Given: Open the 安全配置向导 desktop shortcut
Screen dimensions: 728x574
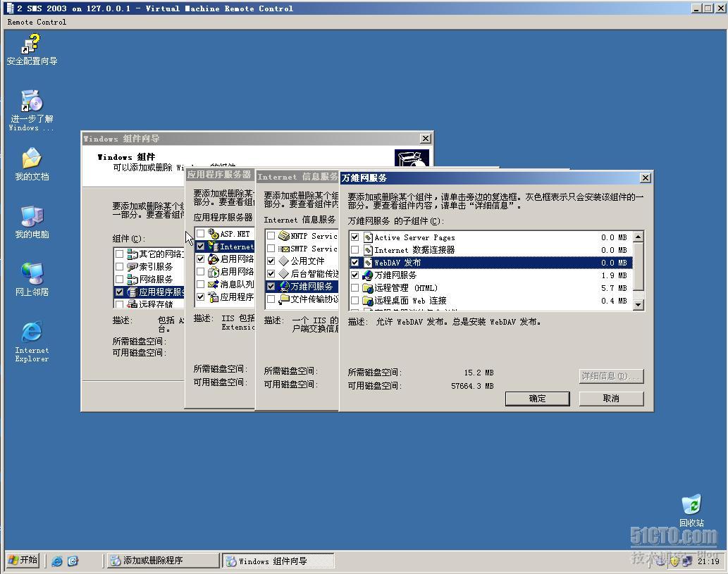Looking at the screenshot, I should [32, 49].
